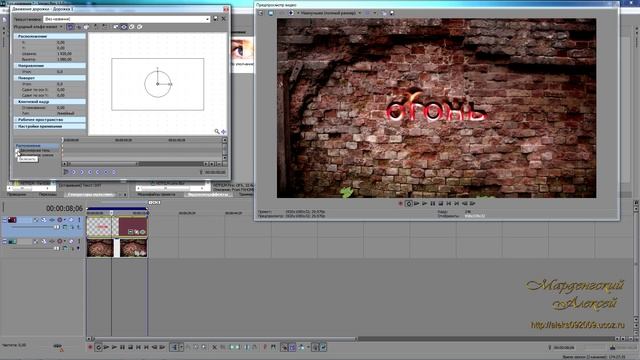Collapse the Ключевой кадр section header
Screen dimensions: 640x360
point(50,101)
